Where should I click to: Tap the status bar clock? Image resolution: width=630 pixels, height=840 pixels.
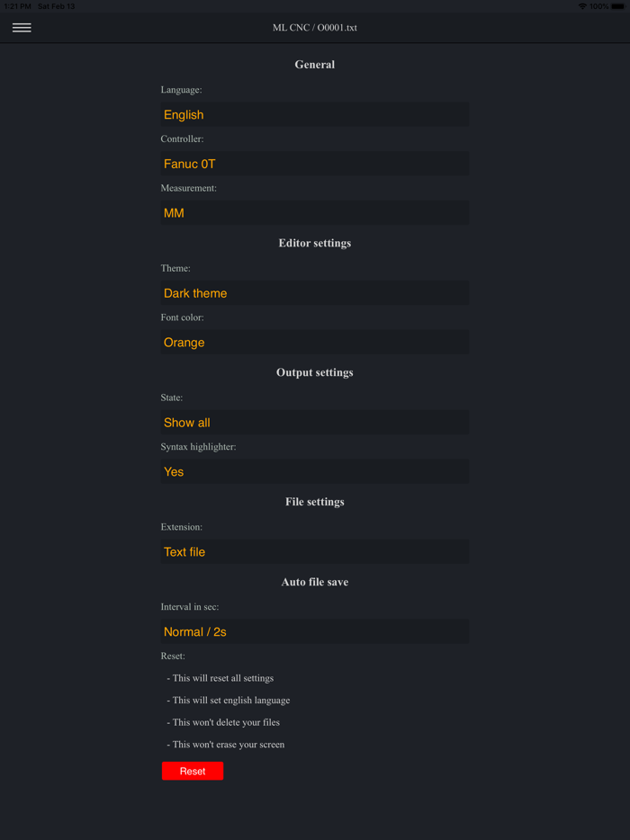[17, 6]
